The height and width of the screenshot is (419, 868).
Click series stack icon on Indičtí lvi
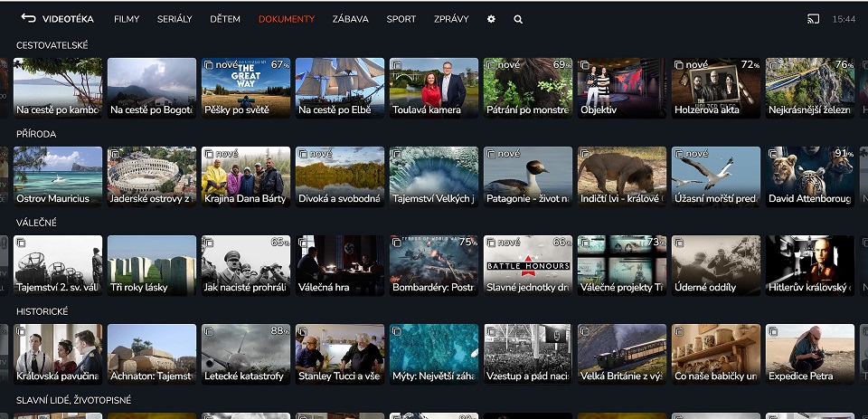tap(585, 154)
